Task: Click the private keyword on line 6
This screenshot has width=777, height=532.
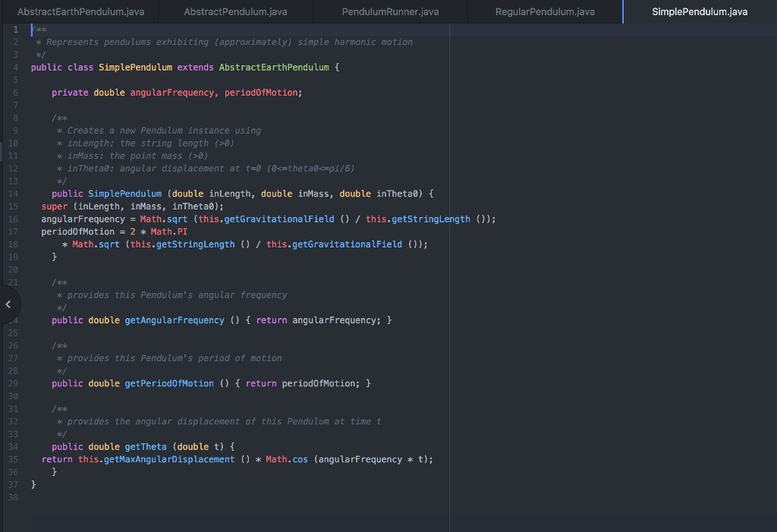Action: click(x=70, y=93)
